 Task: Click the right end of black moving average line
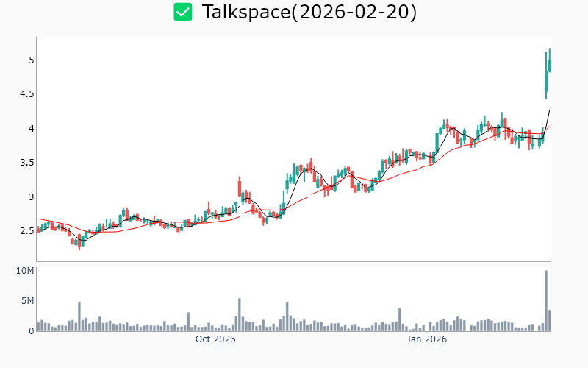pos(549,110)
